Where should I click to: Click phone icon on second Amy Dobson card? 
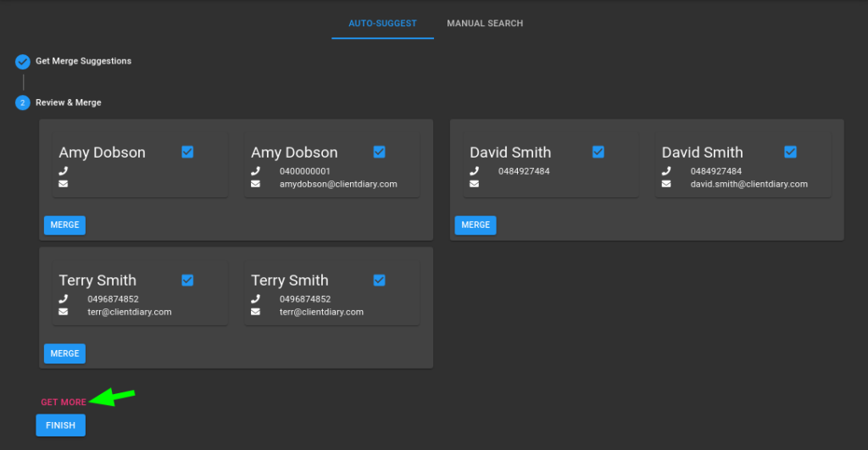pos(255,171)
